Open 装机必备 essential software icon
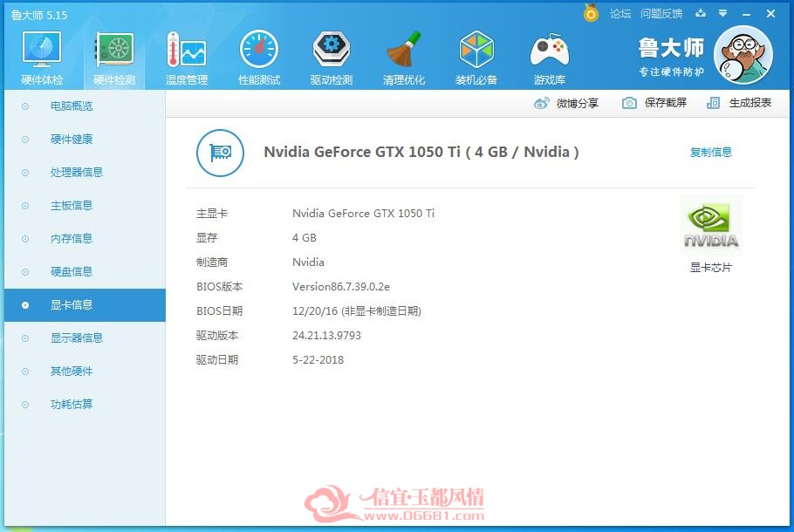 pyautogui.click(x=476, y=50)
